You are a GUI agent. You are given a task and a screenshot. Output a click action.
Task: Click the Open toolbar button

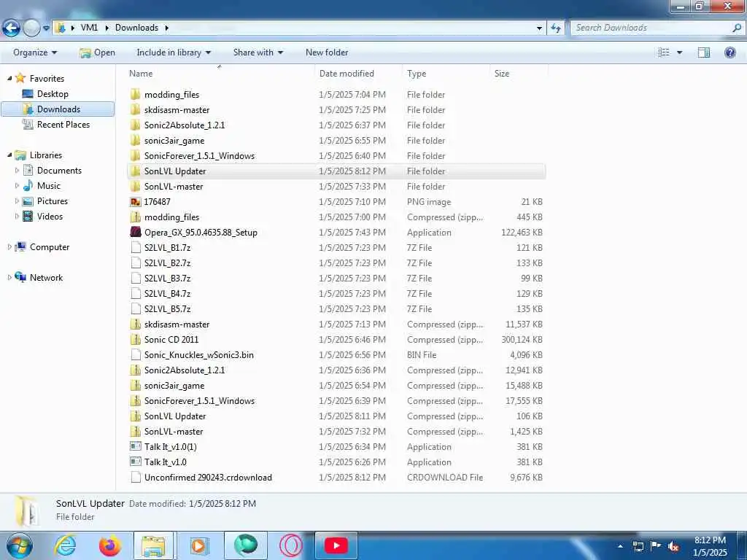[98, 52]
